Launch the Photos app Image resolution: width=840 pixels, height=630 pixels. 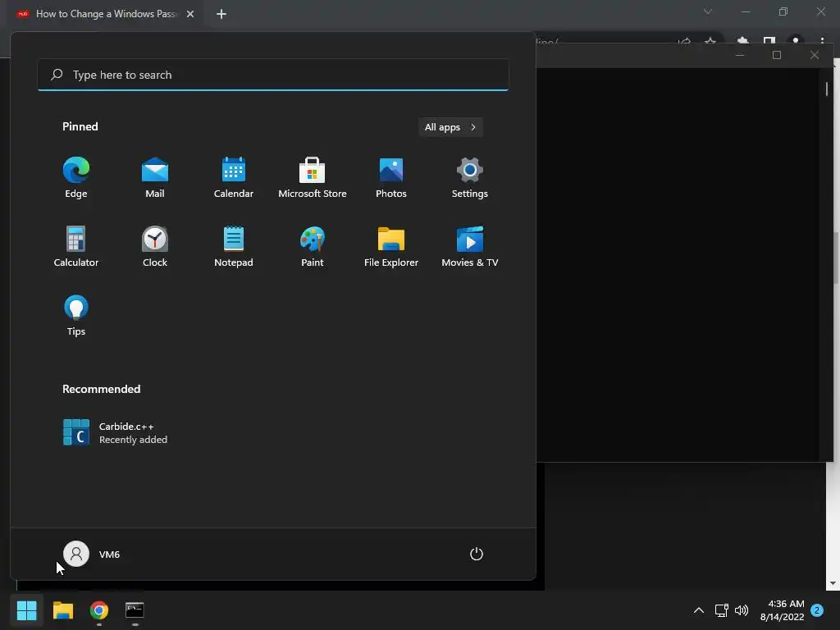(391, 177)
